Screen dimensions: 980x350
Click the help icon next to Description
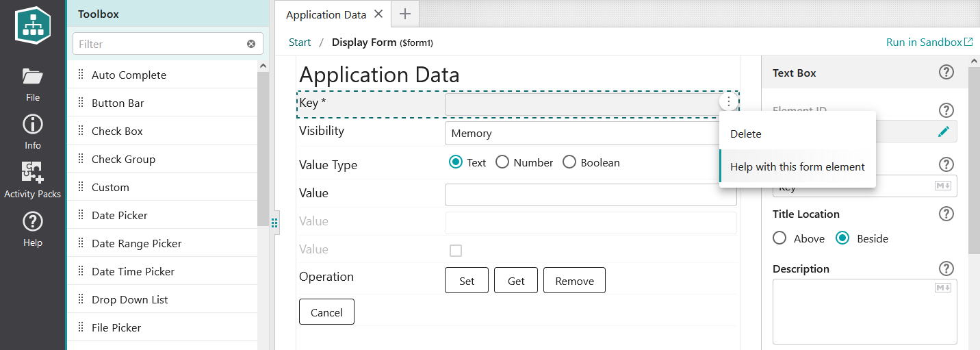pyautogui.click(x=946, y=268)
